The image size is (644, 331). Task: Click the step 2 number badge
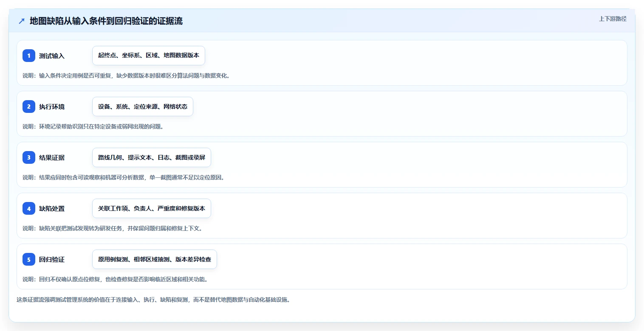pos(29,107)
